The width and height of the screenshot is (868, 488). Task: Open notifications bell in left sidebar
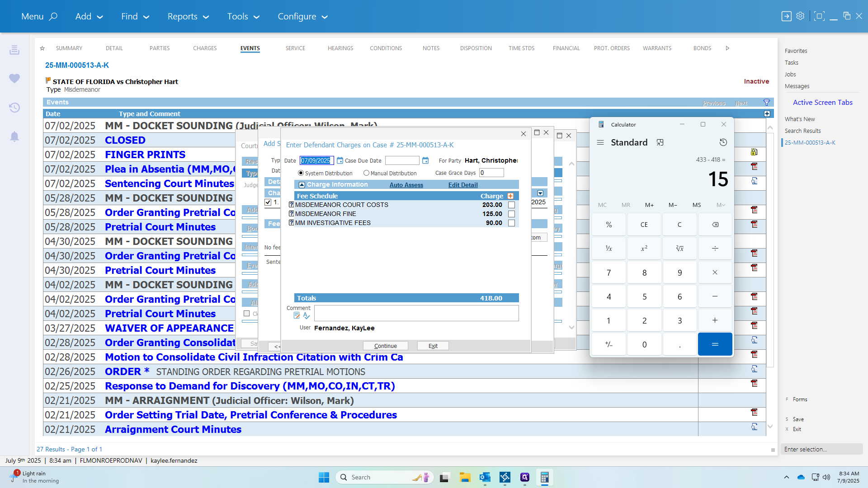pyautogui.click(x=14, y=136)
